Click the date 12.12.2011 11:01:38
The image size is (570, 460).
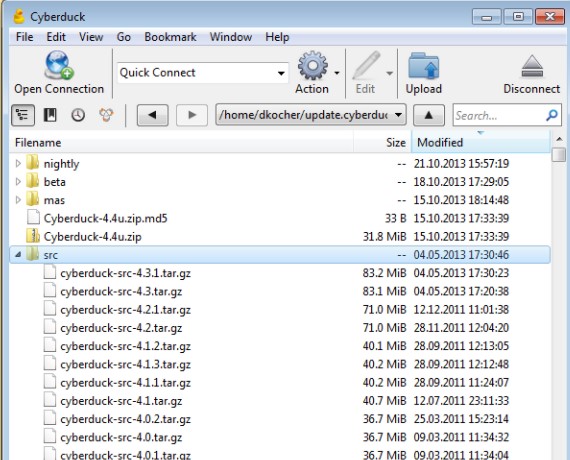pyautogui.click(x=461, y=309)
